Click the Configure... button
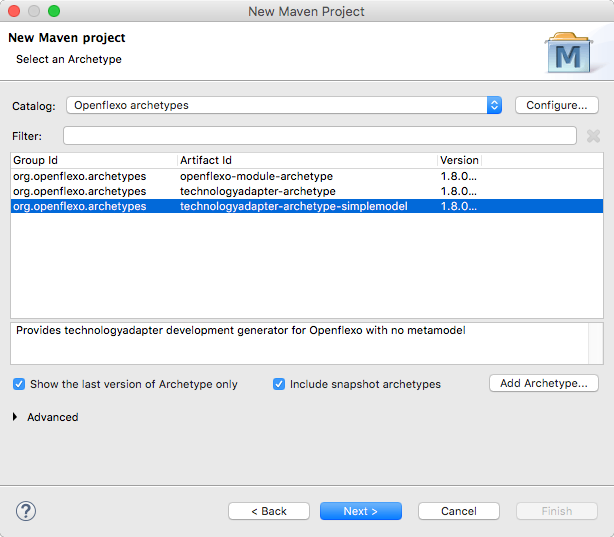Image resolution: width=614 pixels, height=537 pixels. pos(556,105)
